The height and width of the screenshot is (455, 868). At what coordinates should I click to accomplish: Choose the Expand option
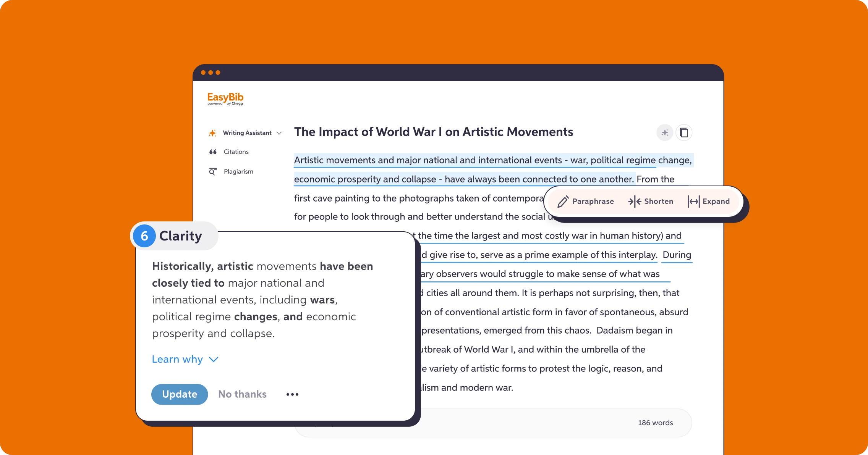tap(709, 202)
